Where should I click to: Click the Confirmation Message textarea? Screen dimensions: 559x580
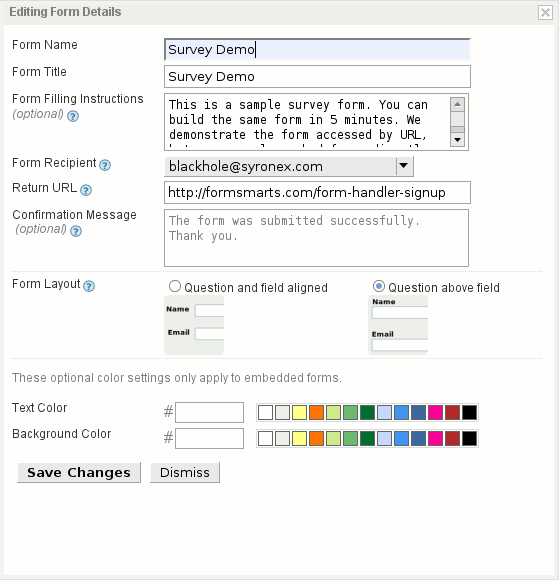[316, 238]
